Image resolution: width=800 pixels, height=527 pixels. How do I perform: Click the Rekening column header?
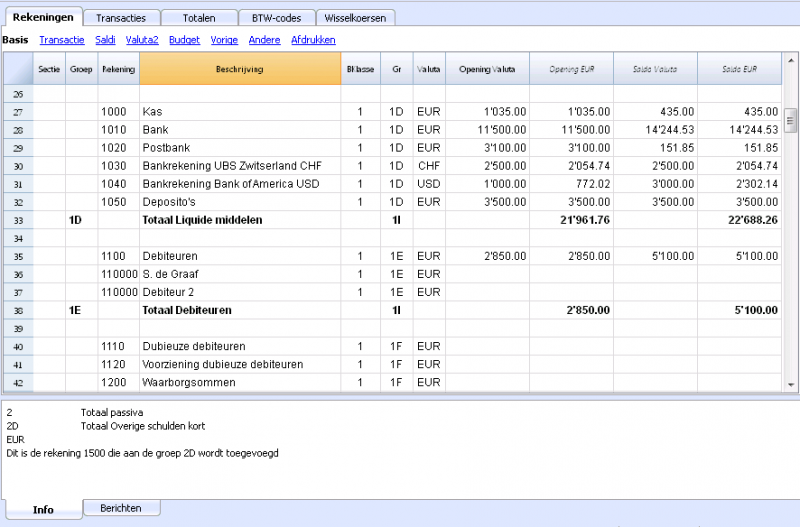click(x=118, y=69)
